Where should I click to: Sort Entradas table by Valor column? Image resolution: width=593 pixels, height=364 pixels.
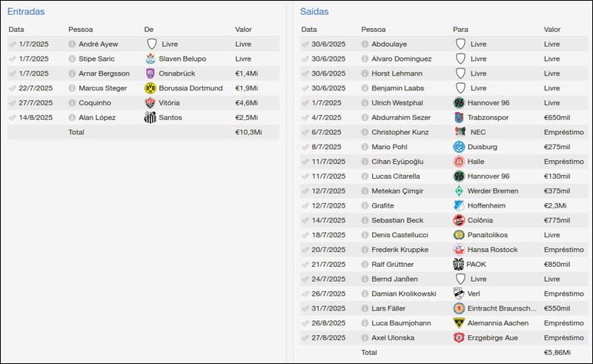[x=243, y=30]
